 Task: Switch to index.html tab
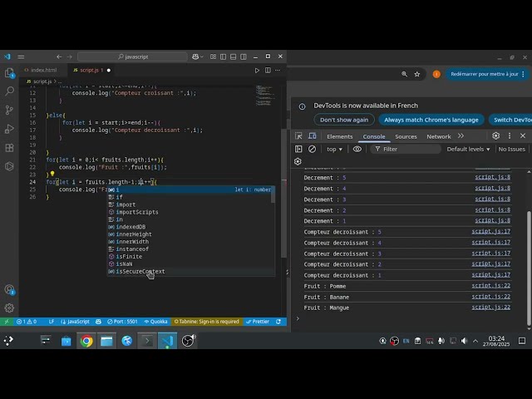[x=43, y=70]
